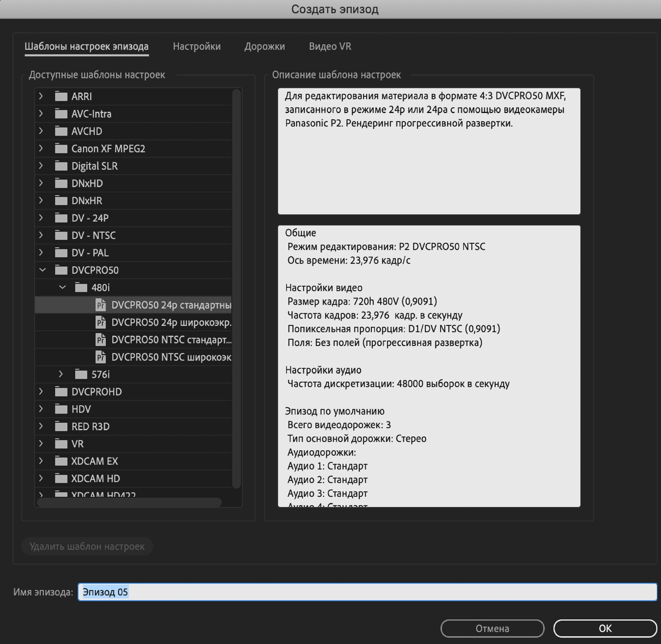Expand the 576i subfolder
Image resolution: width=661 pixels, height=644 pixels.
(x=61, y=374)
